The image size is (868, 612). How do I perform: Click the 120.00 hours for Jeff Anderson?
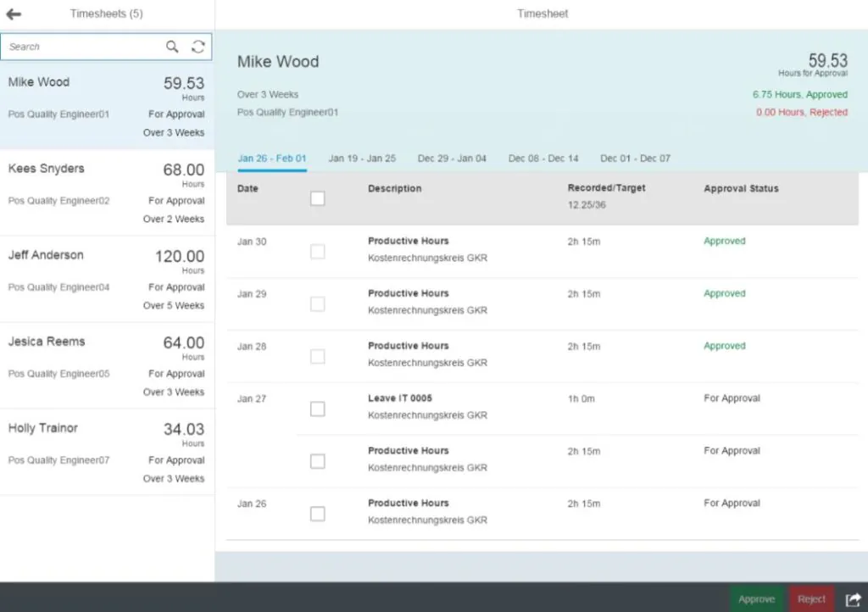point(180,256)
